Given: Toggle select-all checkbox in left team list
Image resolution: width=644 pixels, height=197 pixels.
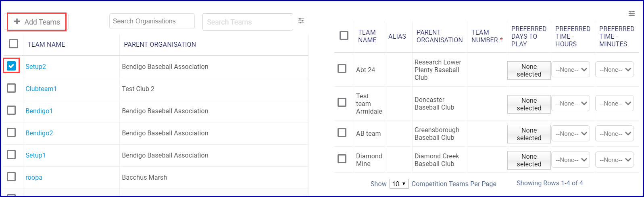Looking at the screenshot, I should [14, 44].
